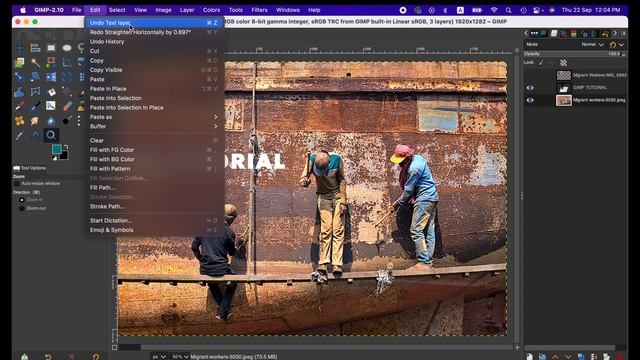This screenshot has width=640, height=360.
Task: Toggle Quick Mask at canvas corner
Action: tap(115, 348)
